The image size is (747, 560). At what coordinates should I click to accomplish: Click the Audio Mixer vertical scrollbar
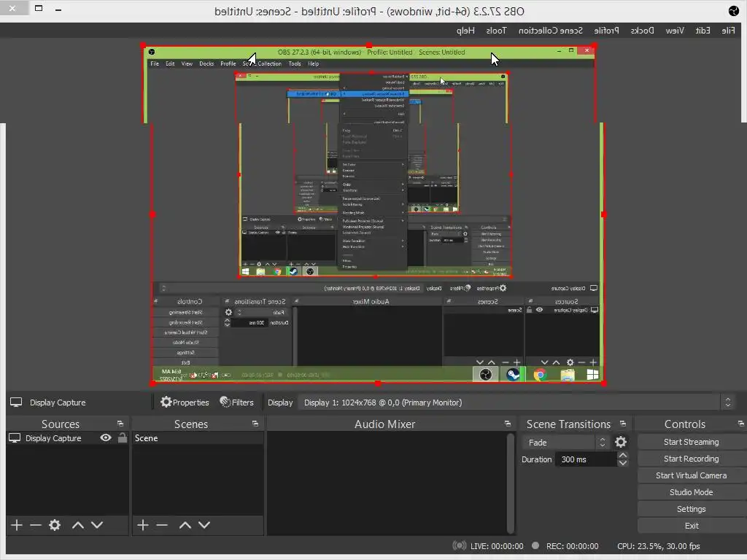pos(511,482)
